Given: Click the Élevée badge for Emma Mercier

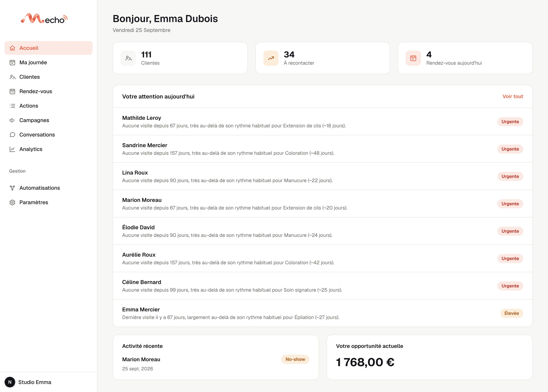Looking at the screenshot, I should pos(511,313).
